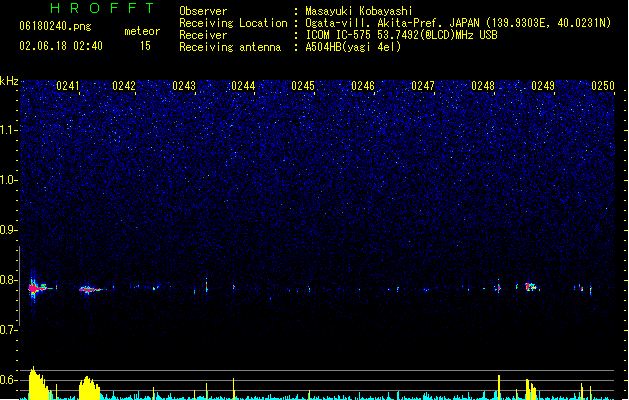The image size is (629, 400).
Task: Click the 0245 time marker
Action: [303, 86]
